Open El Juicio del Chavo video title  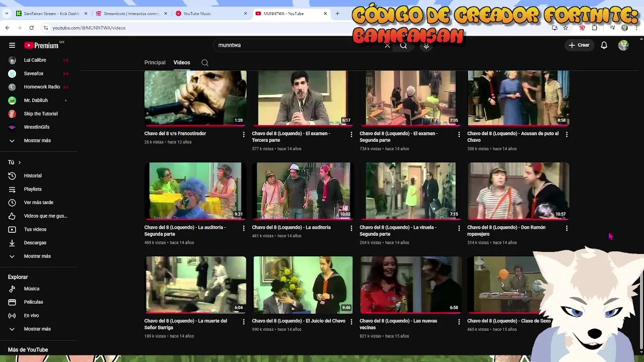click(x=298, y=321)
